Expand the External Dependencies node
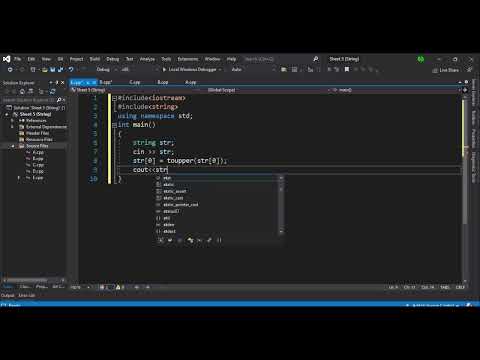 pos(13,127)
